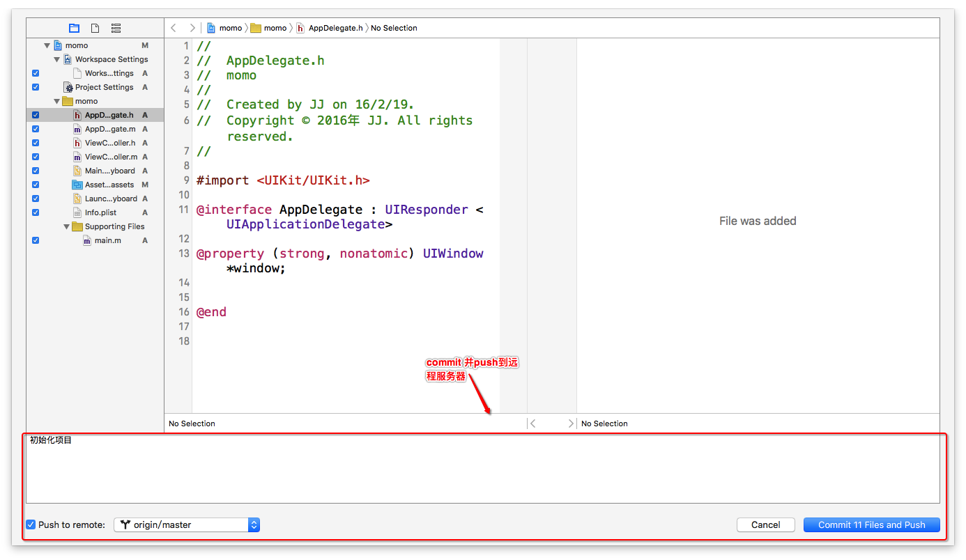Switch to flat list view icon
This screenshot has width=966, height=560.
point(116,28)
